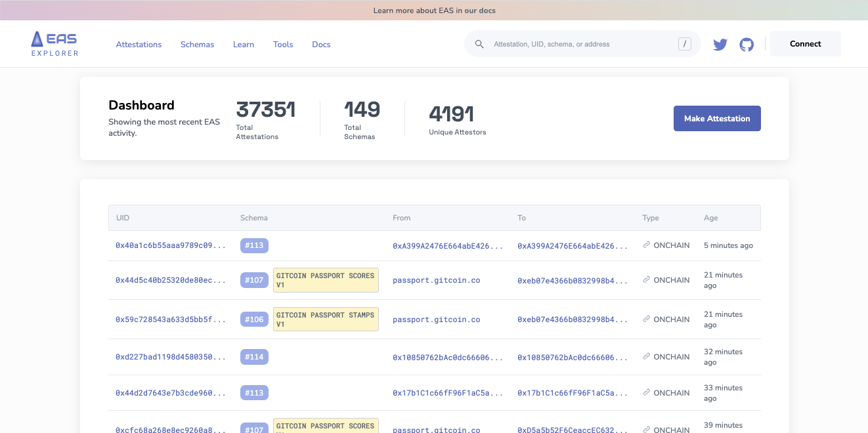868x433 pixels.
Task: Click the Connect button
Action: tap(805, 43)
